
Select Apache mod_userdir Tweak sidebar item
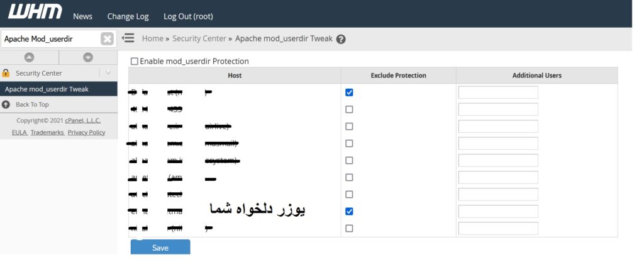pos(47,89)
